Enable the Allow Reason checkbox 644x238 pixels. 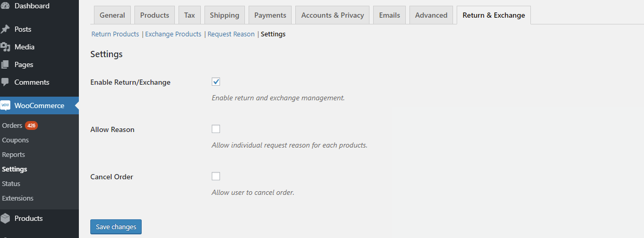(x=216, y=129)
